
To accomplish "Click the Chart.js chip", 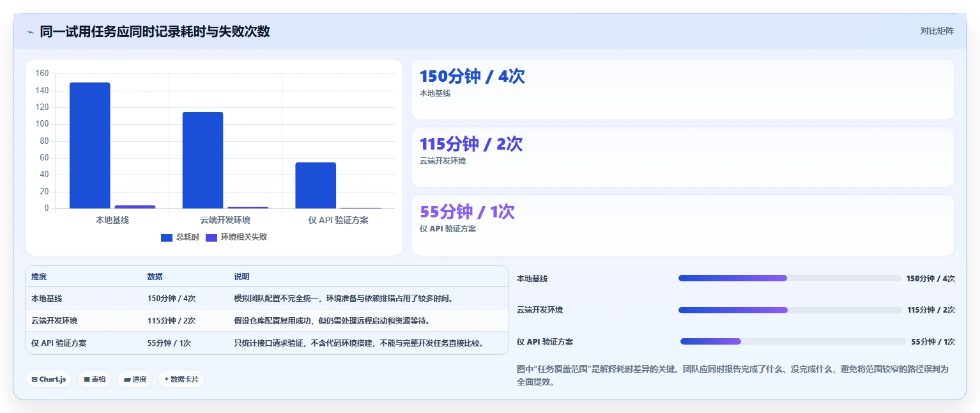I will click(49, 379).
